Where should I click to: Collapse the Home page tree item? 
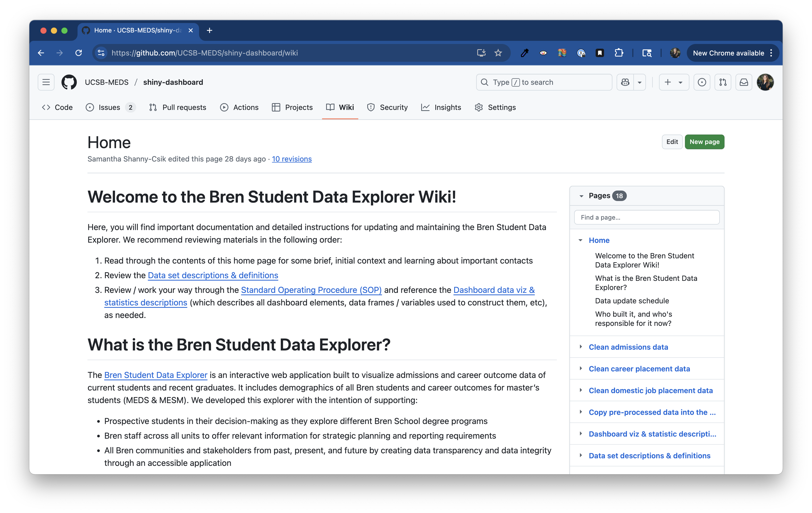click(580, 240)
